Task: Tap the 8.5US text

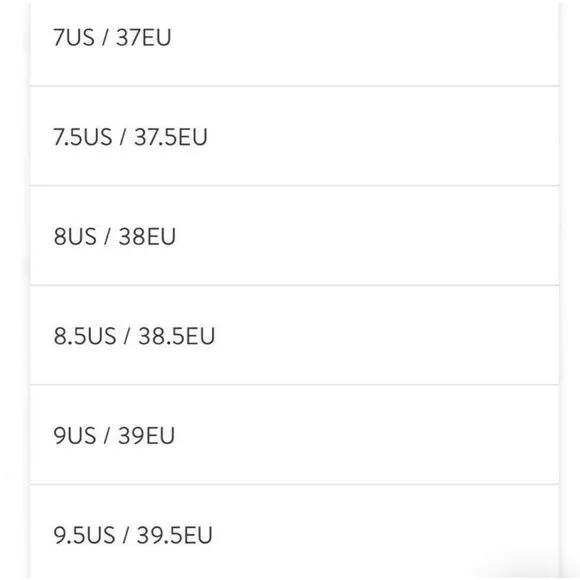Action: click(85, 336)
